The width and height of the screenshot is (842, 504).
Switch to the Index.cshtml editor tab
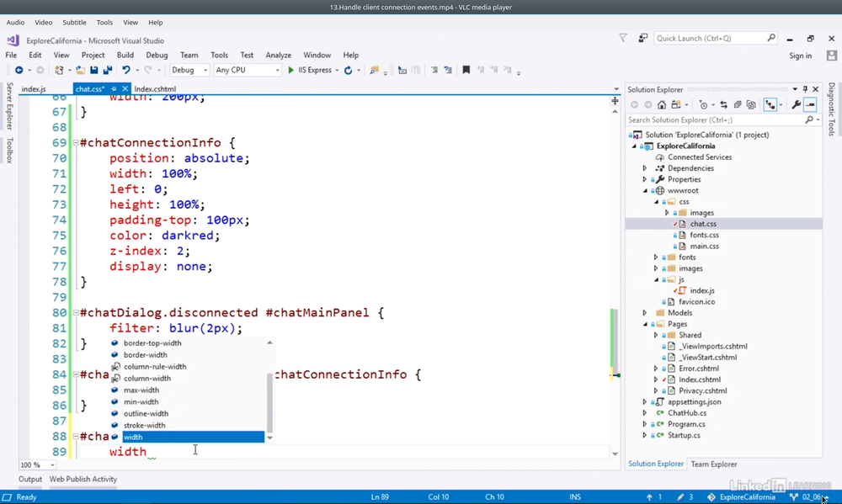coord(155,89)
